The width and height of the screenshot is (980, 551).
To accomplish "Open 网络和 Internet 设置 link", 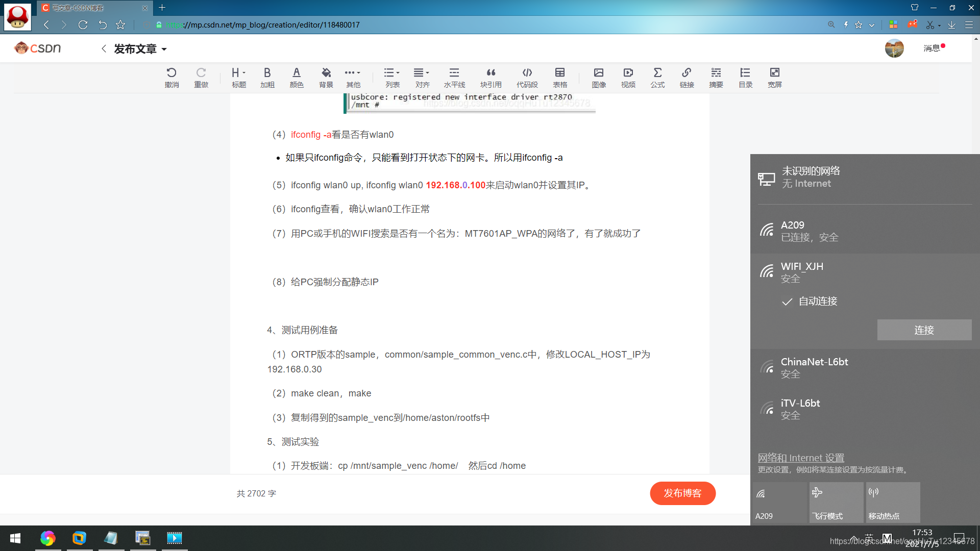I will 800,458.
